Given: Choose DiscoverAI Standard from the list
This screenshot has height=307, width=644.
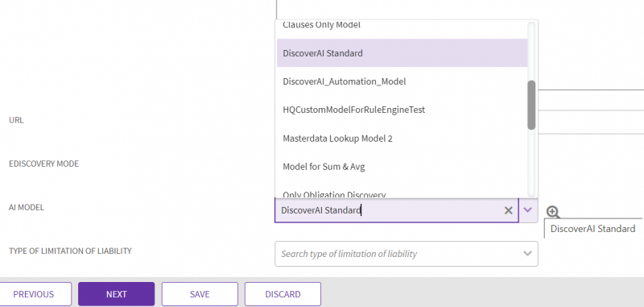Looking at the screenshot, I should coord(402,53).
